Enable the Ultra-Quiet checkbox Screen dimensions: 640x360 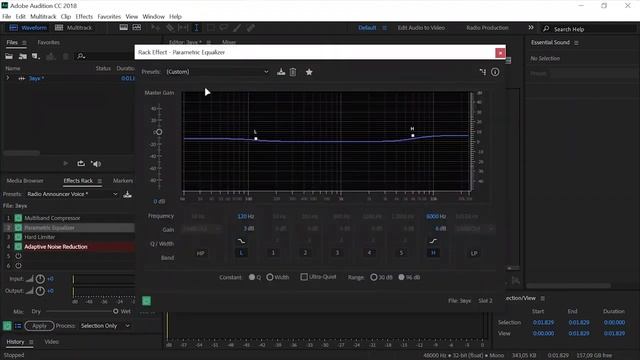click(x=304, y=277)
